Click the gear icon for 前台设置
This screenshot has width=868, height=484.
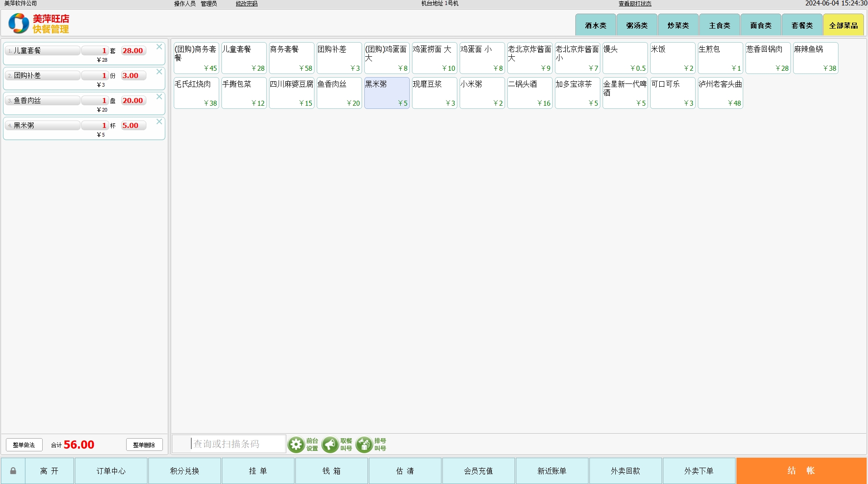coord(296,445)
